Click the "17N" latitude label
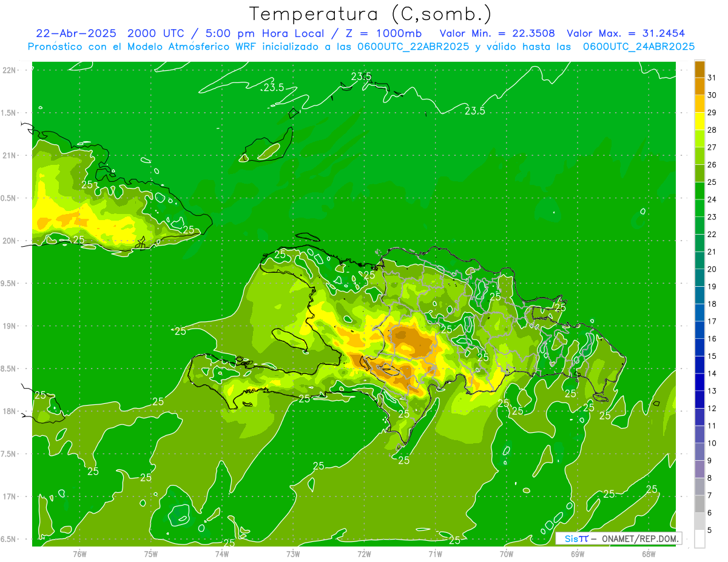 point(8,497)
